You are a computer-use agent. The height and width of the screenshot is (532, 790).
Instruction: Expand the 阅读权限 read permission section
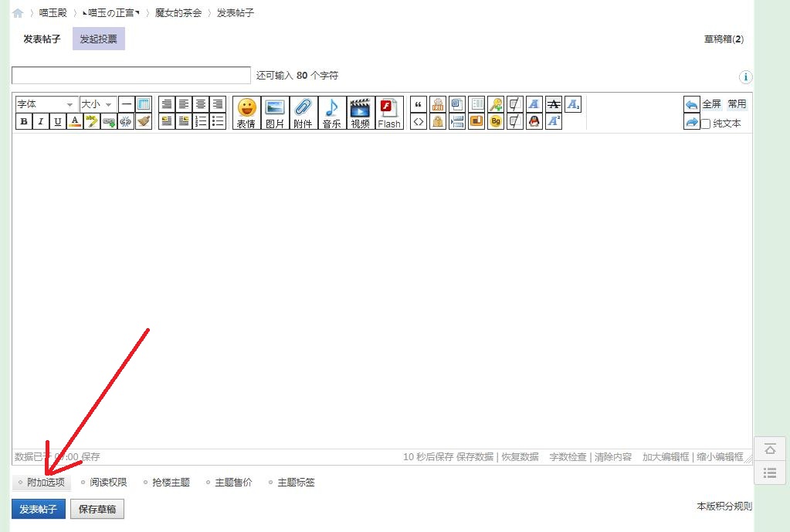tap(108, 483)
